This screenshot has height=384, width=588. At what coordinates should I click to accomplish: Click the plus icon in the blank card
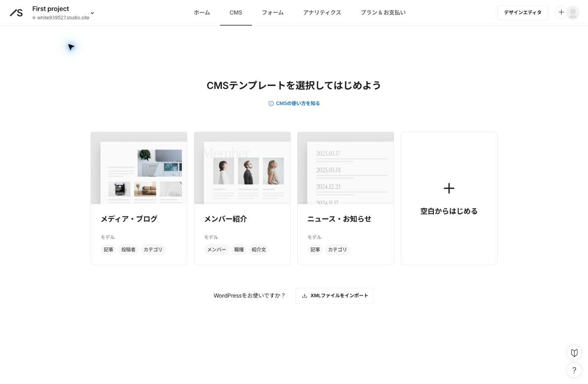pos(449,188)
